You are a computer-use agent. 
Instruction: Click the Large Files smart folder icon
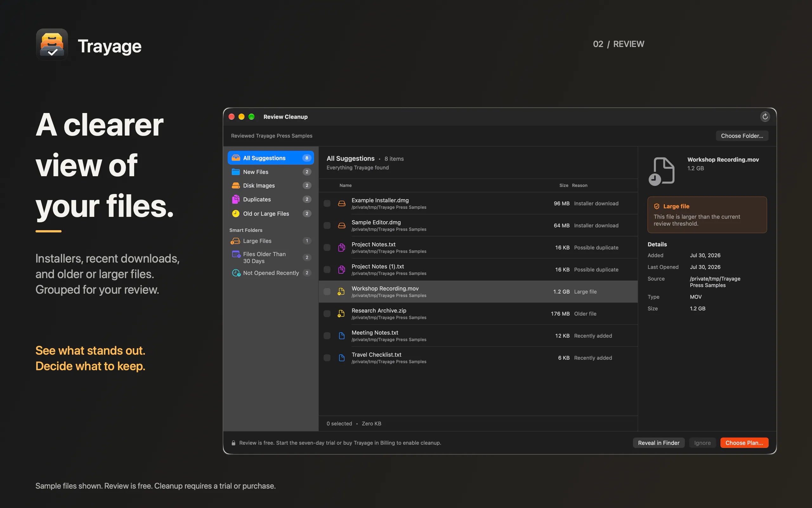tap(236, 241)
